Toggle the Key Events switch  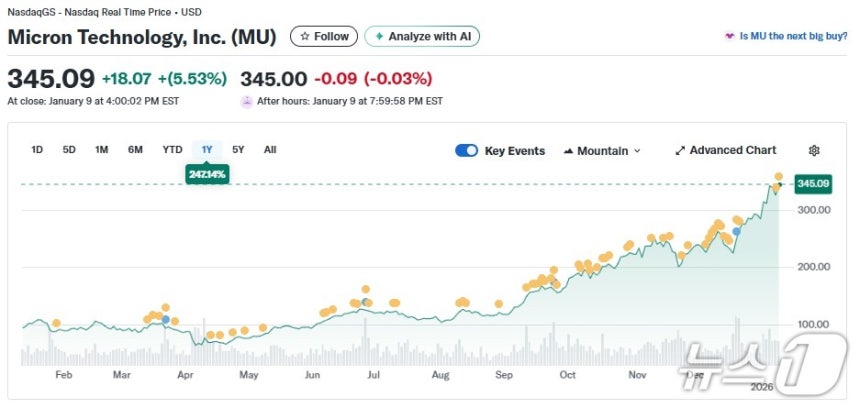tap(466, 151)
